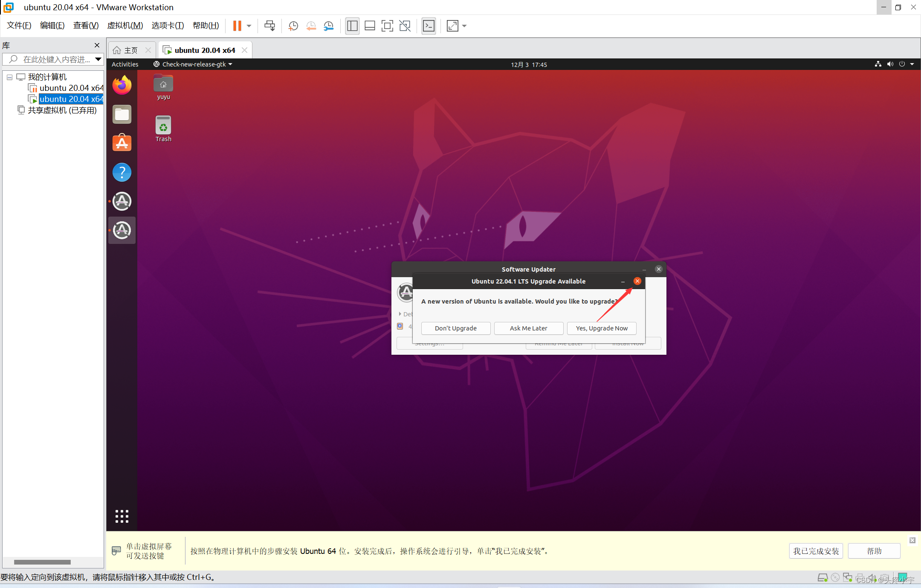Enter full screen mode
Screen dimensions: 921x588
click(x=387, y=26)
